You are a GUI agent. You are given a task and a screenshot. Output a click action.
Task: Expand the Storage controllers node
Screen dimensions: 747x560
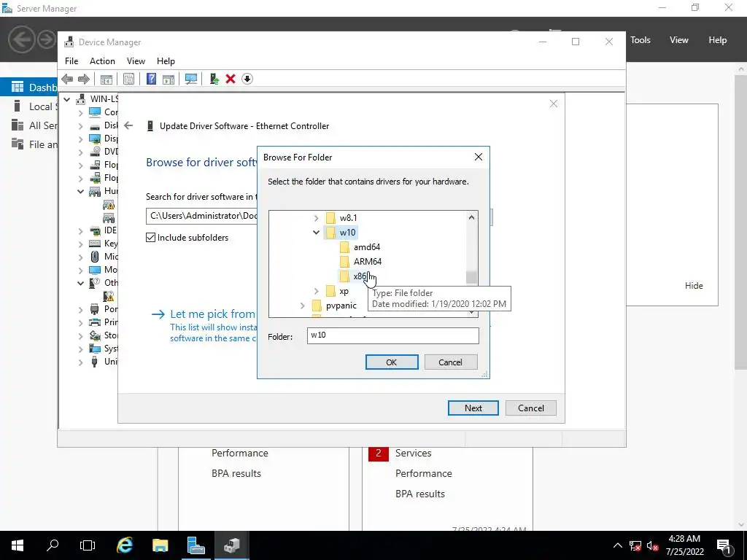tap(80, 335)
